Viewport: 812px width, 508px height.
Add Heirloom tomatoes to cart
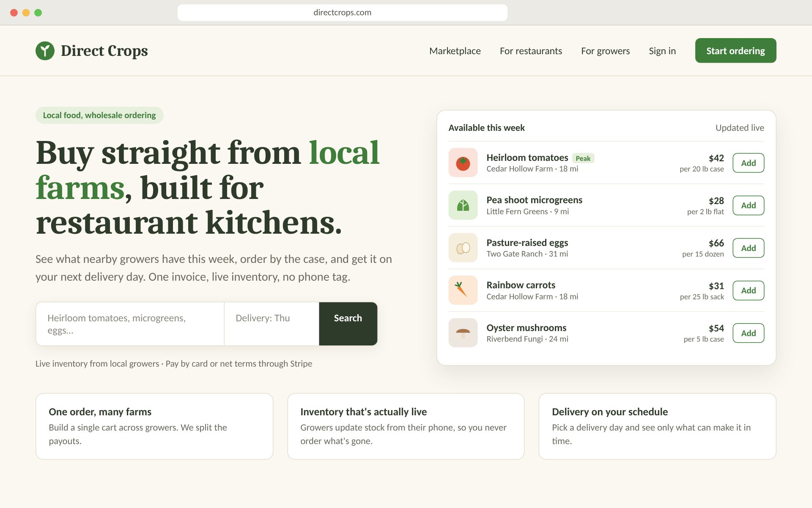pos(748,163)
